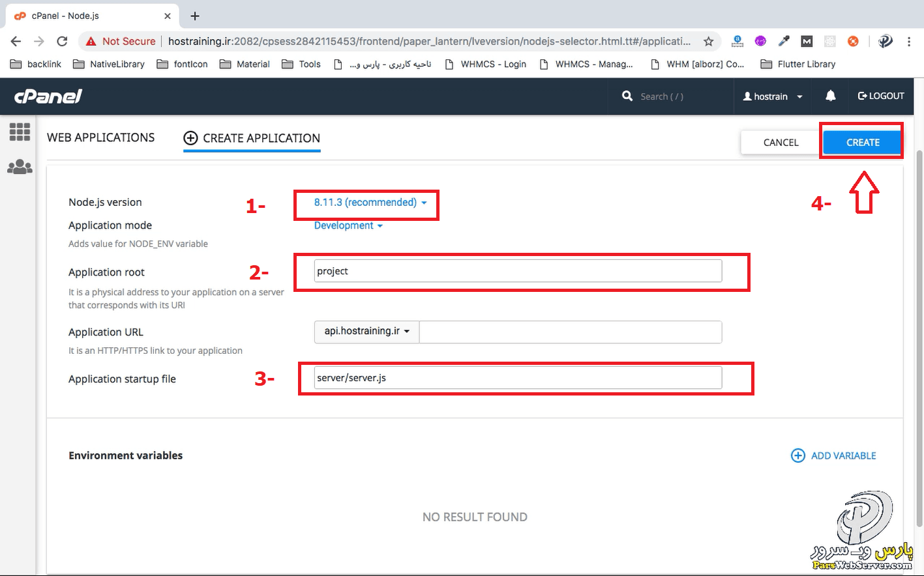The height and width of the screenshot is (576, 924).
Task: Click the eyedropper color picker extension icon
Action: (x=784, y=40)
